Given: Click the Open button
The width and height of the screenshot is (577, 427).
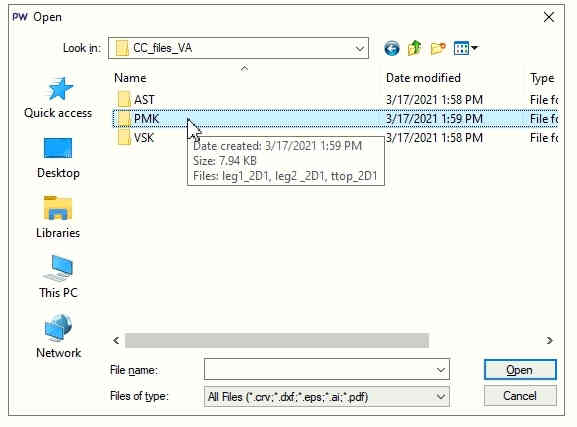Looking at the screenshot, I should tap(520, 370).
